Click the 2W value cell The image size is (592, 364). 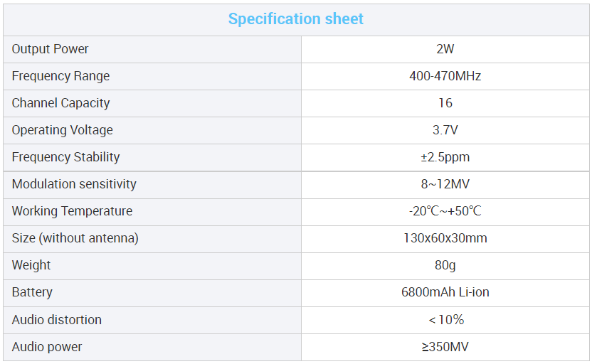click(445, 50)
